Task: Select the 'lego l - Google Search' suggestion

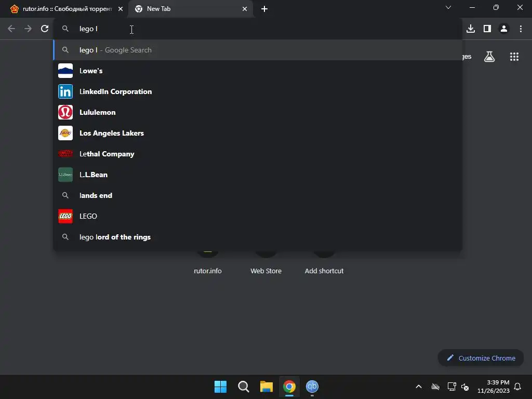Action: click(x=258, y=50)
